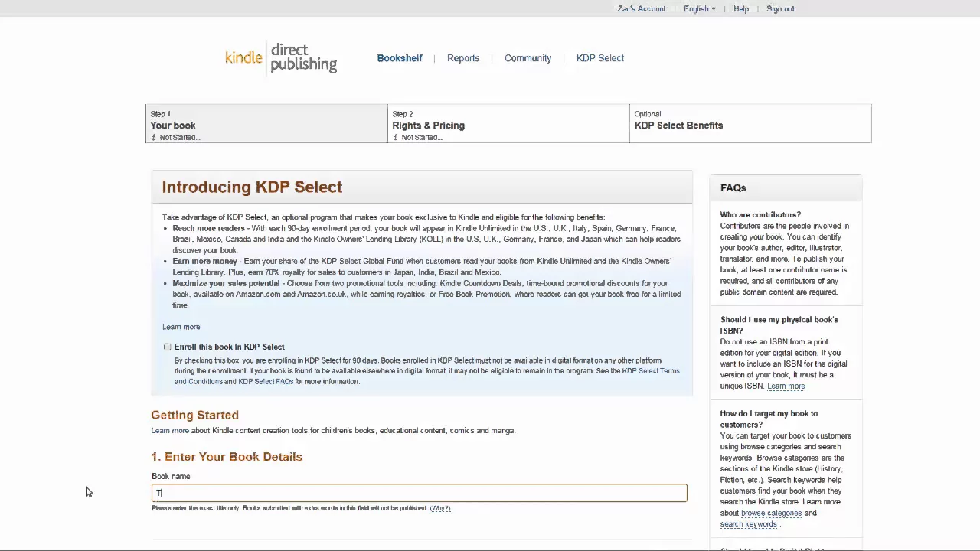
Task: Click Learn more in the ISBN FAQ
Action: 786,386
